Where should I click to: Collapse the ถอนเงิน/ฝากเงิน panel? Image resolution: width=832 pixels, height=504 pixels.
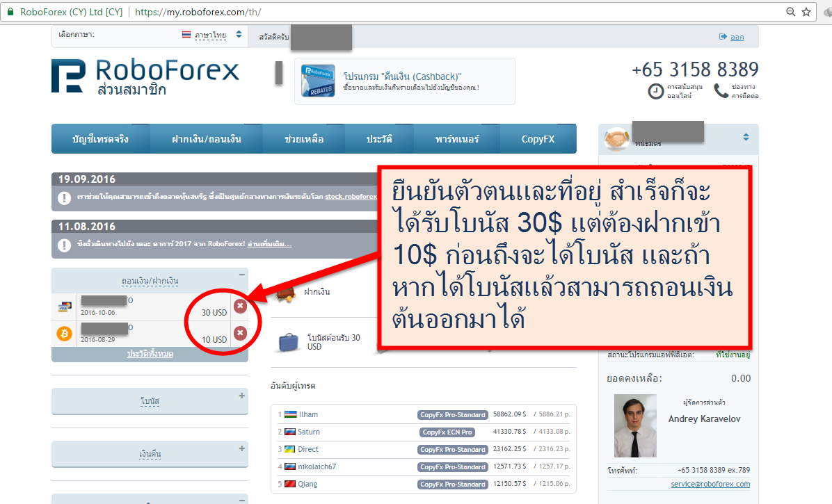click(x=242, y=275)
